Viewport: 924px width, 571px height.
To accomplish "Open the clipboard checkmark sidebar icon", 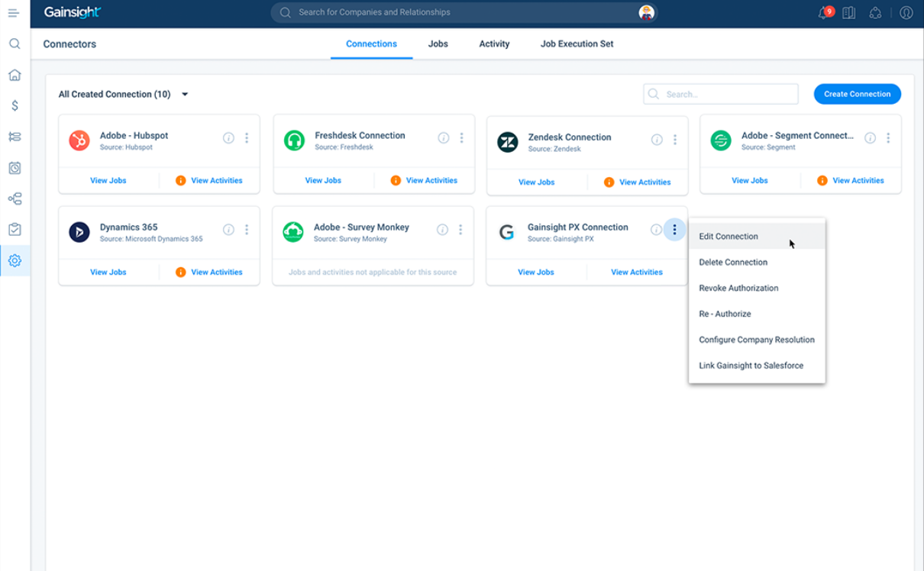I will pos(15,229).
